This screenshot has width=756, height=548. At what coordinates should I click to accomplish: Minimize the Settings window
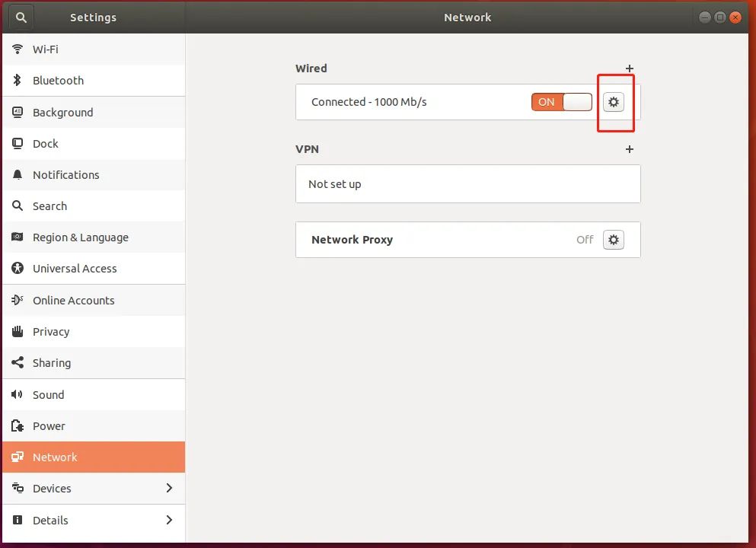[x=704, y=18]
